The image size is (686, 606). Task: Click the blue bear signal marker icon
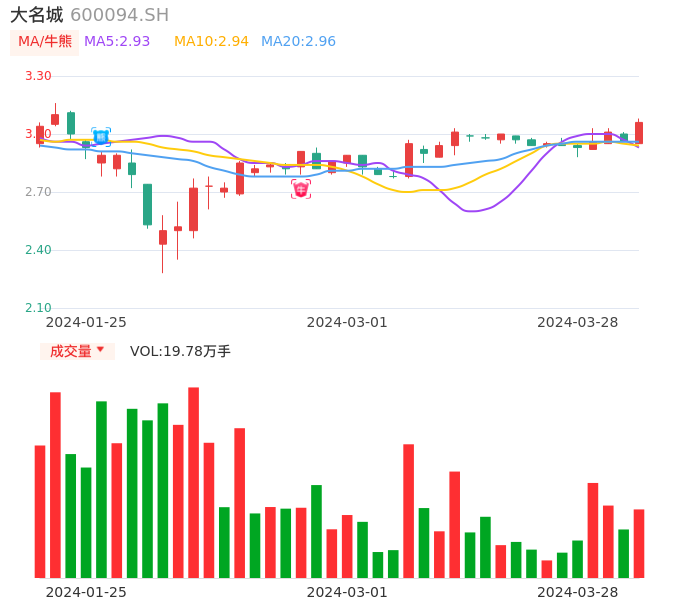click(101, 137)
